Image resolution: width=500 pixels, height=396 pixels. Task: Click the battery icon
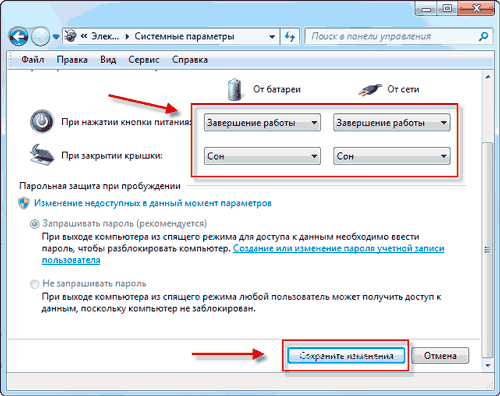[x=235, y=89]
